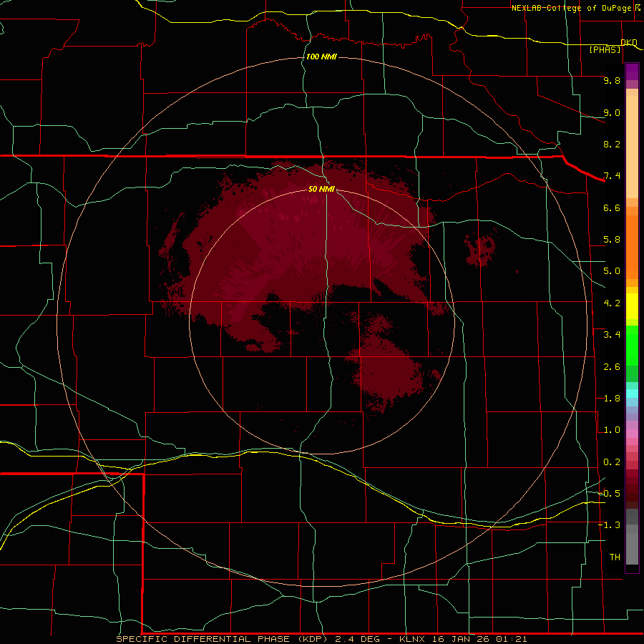Pick the bright green color bar segment
644x644 pixels.
point(632,346)
